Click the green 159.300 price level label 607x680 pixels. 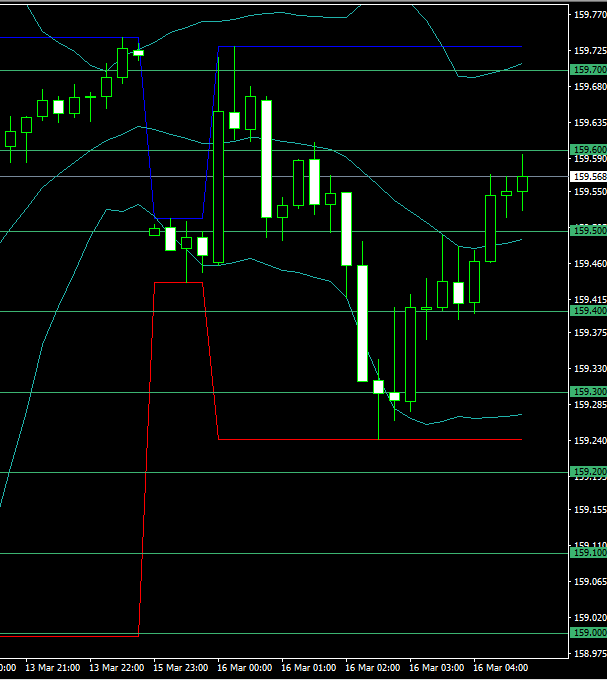[x=588, y=392]
